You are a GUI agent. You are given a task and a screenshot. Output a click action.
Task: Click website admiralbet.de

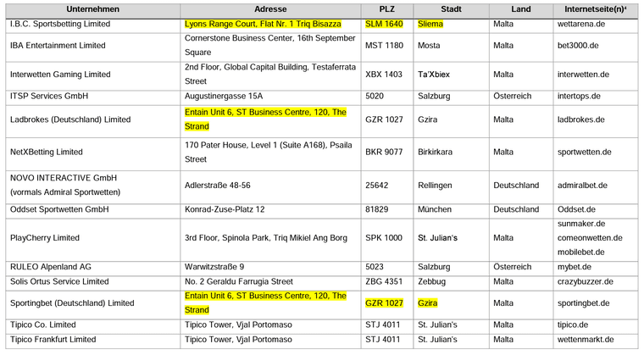(x=582, y=186)
